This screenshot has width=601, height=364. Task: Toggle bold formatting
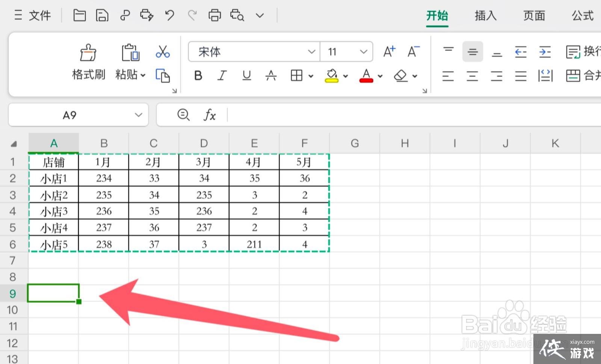click(198, 76)
